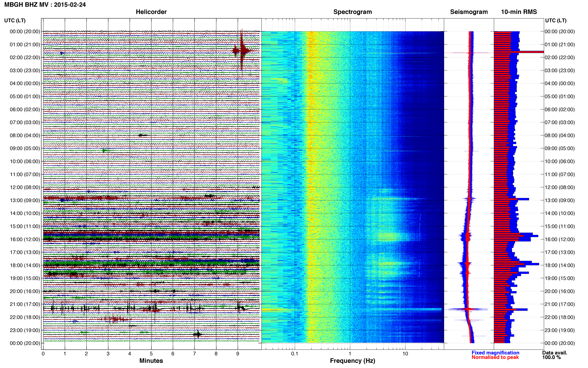The width and height of the screenshot is (588, 368).
Task: Click the left '08:00 (04:00)' time label
Action: tap(25, 135)
